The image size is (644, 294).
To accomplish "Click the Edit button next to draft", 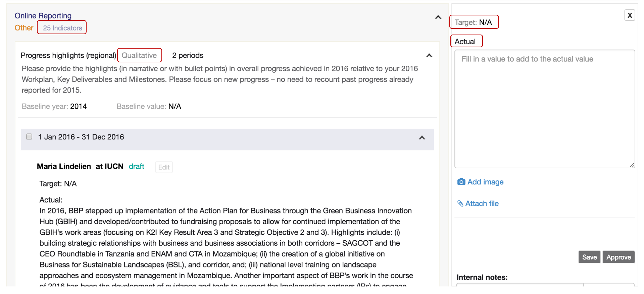I will click(x=164, y=167).
